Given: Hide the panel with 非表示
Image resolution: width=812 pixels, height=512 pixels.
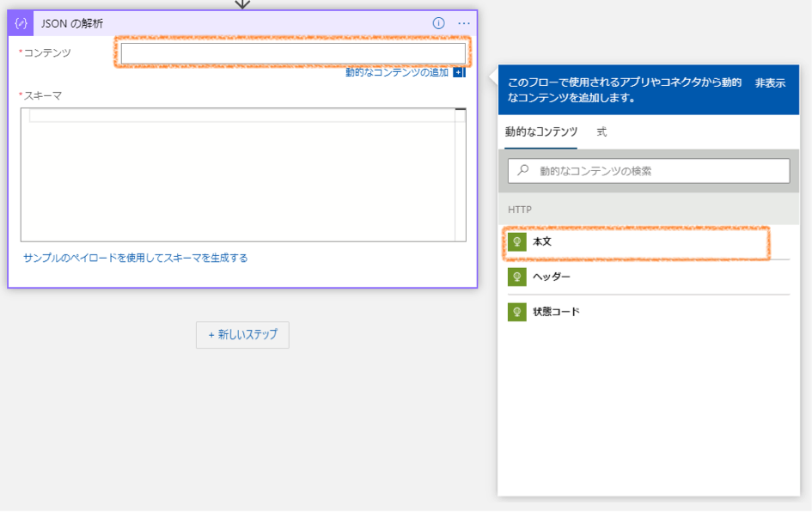Looking at the screenshot, I should [x=770, y=82].
